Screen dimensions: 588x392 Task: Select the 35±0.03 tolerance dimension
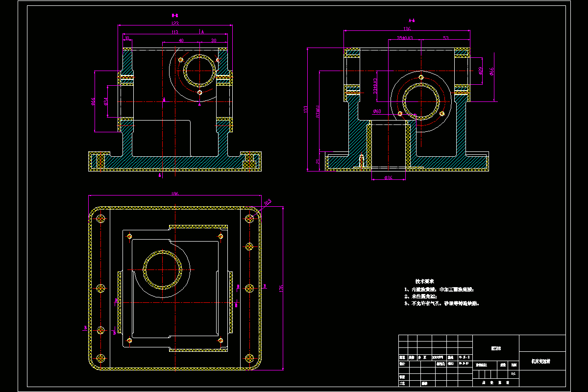(405, 38)
